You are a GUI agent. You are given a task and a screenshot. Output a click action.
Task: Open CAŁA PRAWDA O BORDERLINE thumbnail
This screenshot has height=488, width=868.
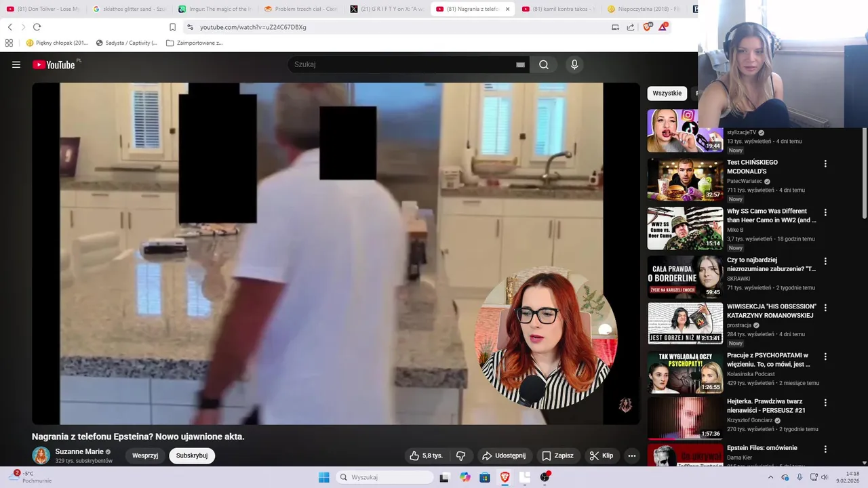[685, 277]
